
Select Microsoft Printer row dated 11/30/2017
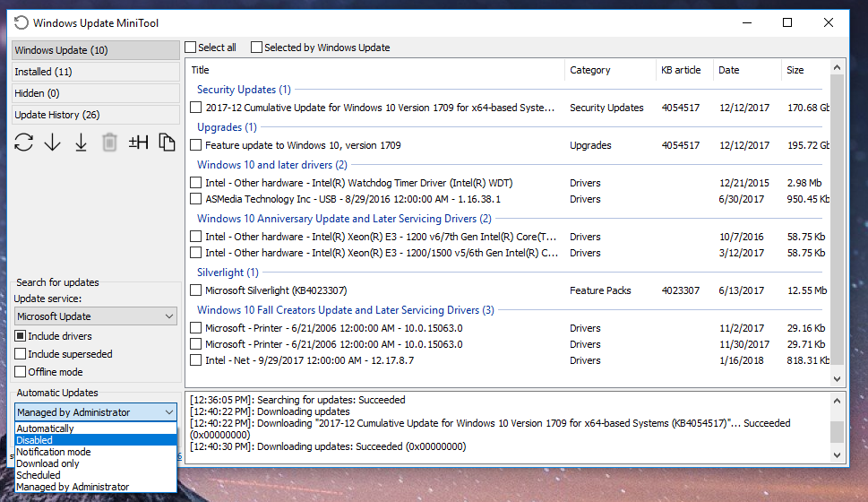(509, 344)
